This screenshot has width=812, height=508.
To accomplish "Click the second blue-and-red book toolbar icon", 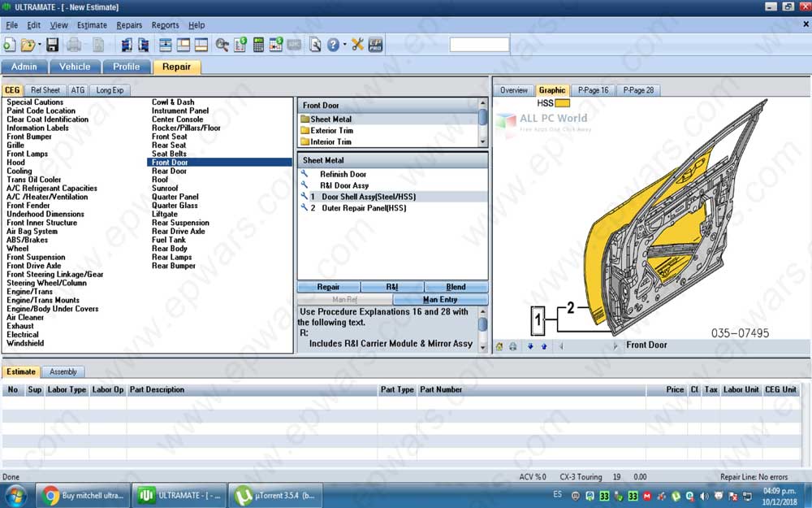I will 144,45.
